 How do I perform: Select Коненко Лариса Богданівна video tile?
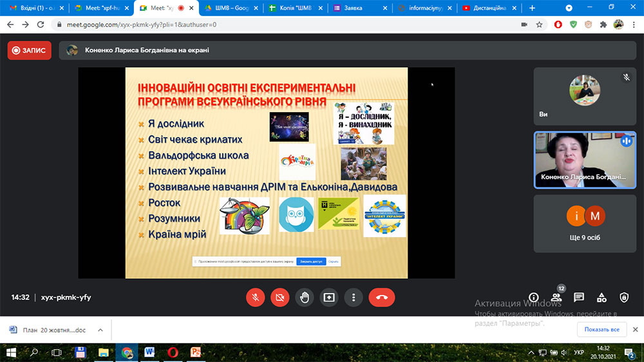585,160
